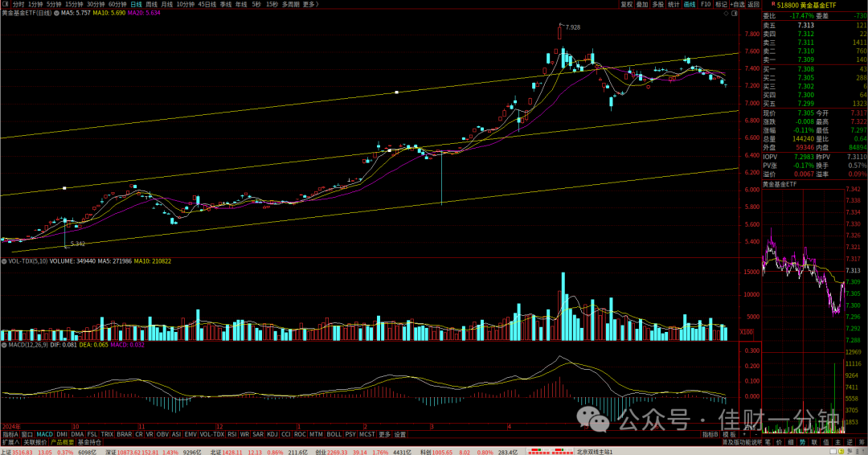Open the 设置 indicator settings
The image size is (868, 455).
(399, 435)
